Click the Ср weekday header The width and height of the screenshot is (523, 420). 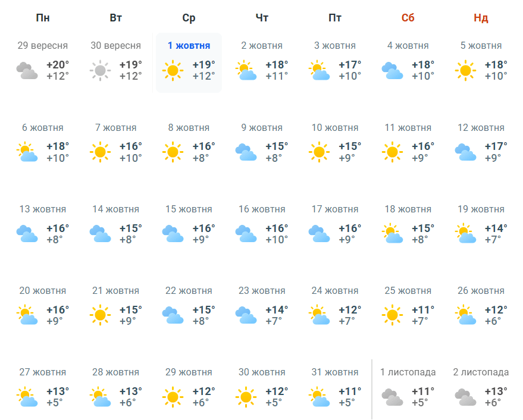pyautogui.click(x=189, y=18)
